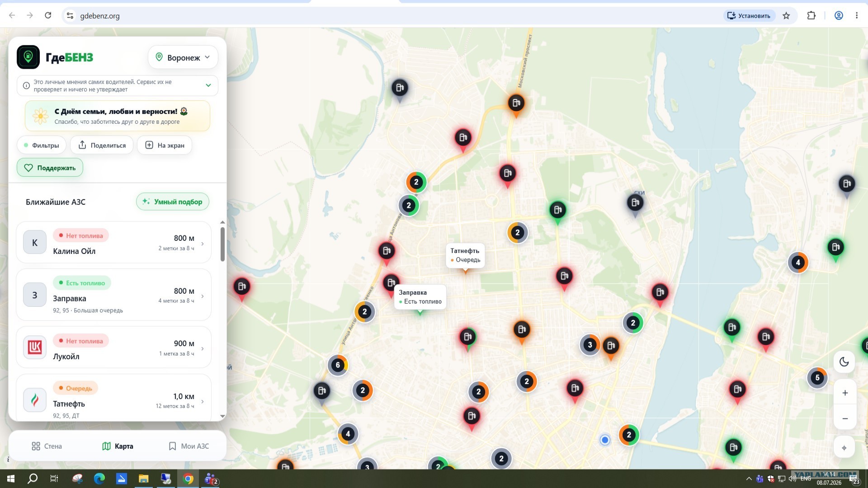Click the На экран add-to-screen button
This screenshot has height=488, width=868.
click(165, 145)
